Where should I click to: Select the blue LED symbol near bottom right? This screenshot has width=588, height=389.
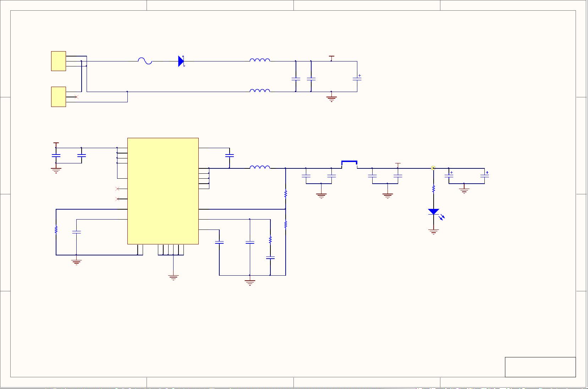(x=433, y=212)
